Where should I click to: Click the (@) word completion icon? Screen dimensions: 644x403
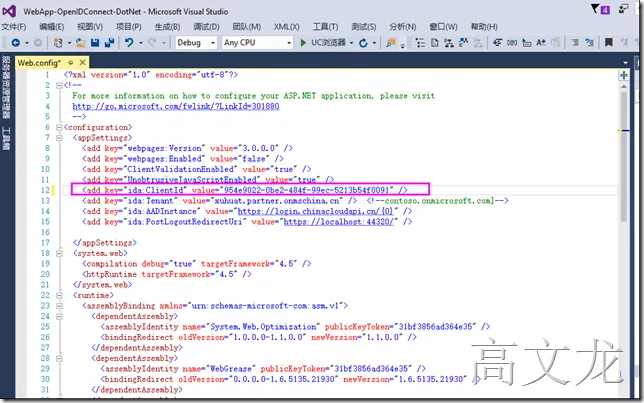512,43
